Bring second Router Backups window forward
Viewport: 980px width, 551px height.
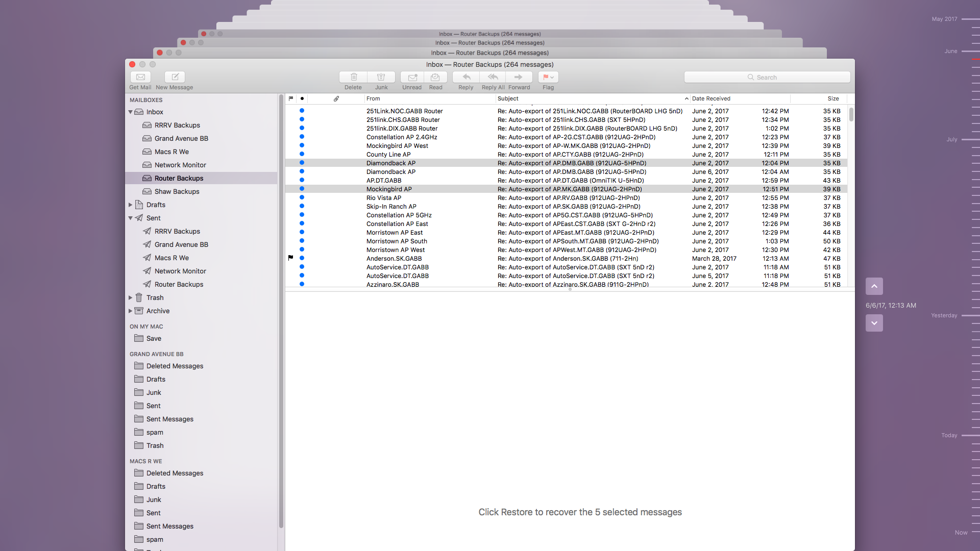489,53
